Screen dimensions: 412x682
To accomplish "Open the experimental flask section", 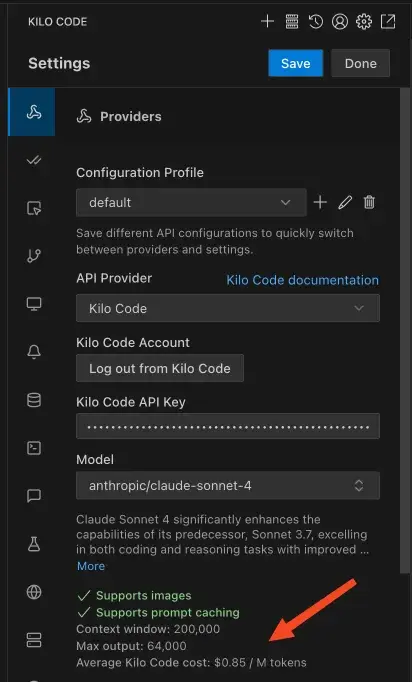I will [34, 544].
